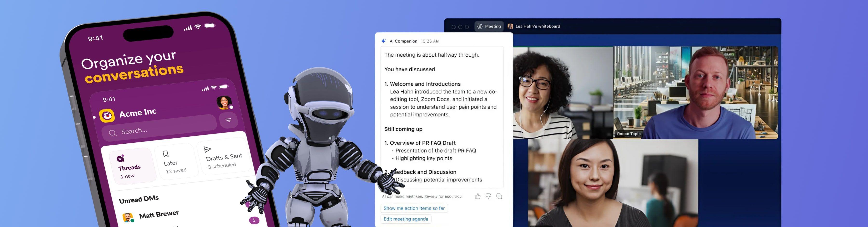This screenshot has width=868, height=227.
Task: Tap the Unread DMs section header
Action: point(139,199)
